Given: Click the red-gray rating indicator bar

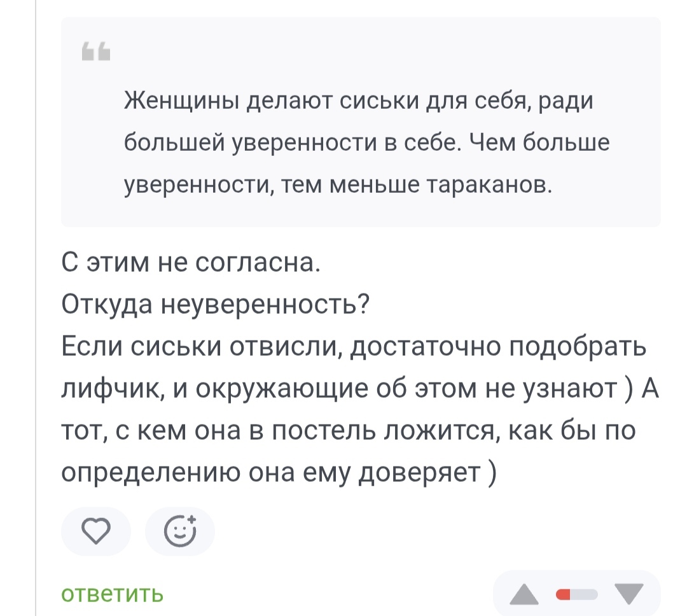Looking at the screenshot, I should [x=577, y=595].
